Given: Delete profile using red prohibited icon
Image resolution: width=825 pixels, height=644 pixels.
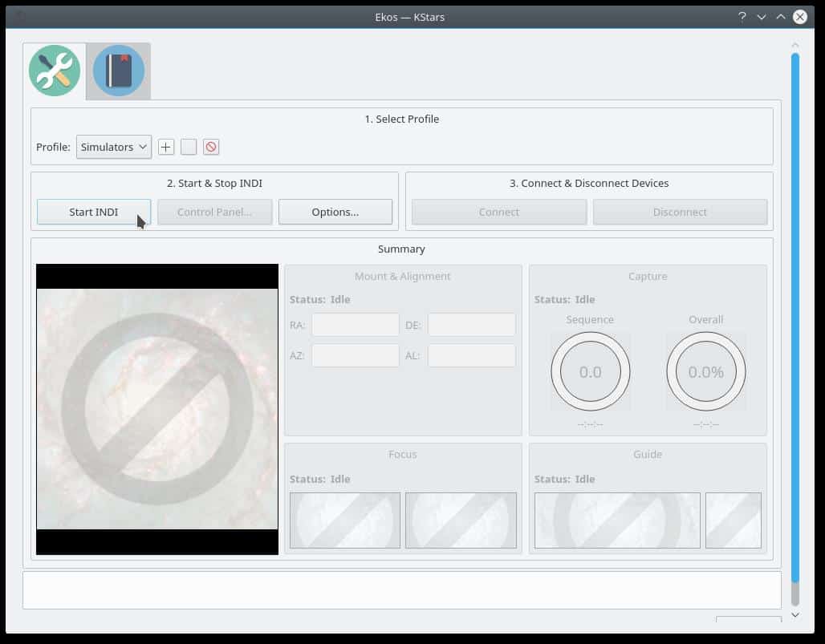Looking at the screenshot, I should tap(211, 148).
